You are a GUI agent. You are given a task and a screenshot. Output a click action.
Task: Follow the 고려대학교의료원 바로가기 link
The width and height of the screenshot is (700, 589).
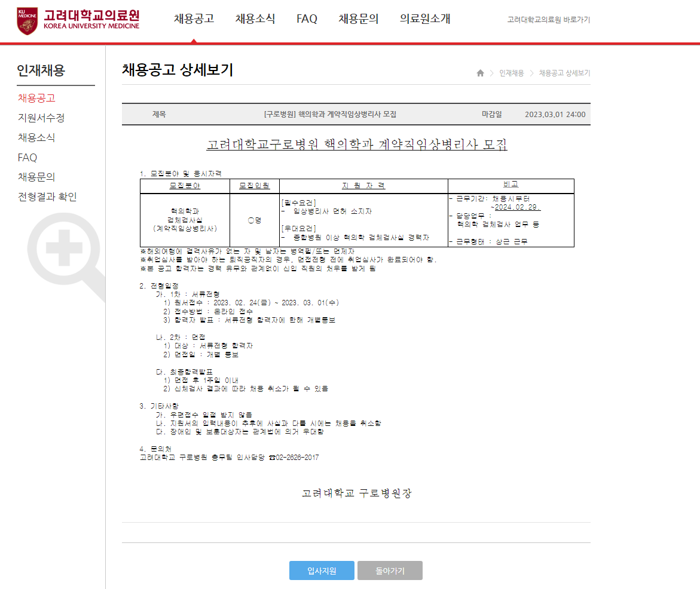pyautogui.click(x=548, y=20)
